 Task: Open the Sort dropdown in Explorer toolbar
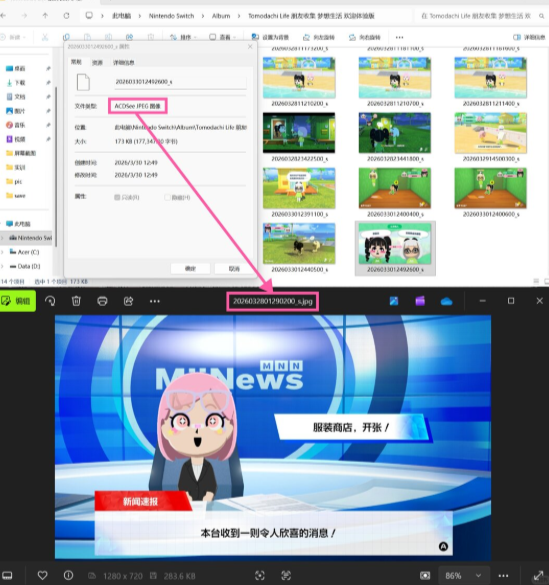coord(183,37)
